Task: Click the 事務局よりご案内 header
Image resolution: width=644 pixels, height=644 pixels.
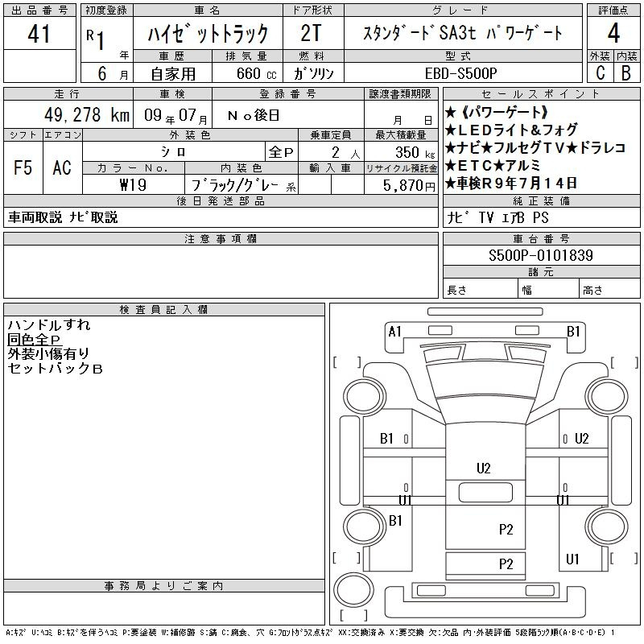Action: pyautogui.click(x=164, y=586)
